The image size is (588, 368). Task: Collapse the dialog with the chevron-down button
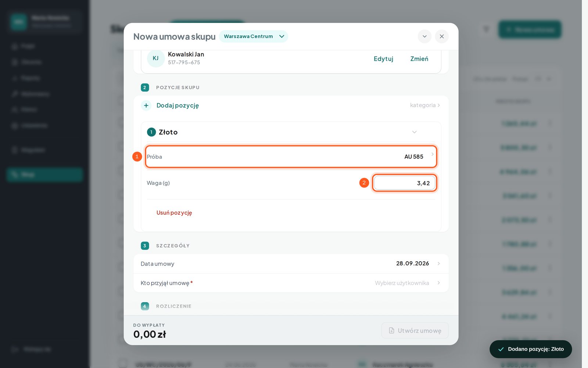424,36
